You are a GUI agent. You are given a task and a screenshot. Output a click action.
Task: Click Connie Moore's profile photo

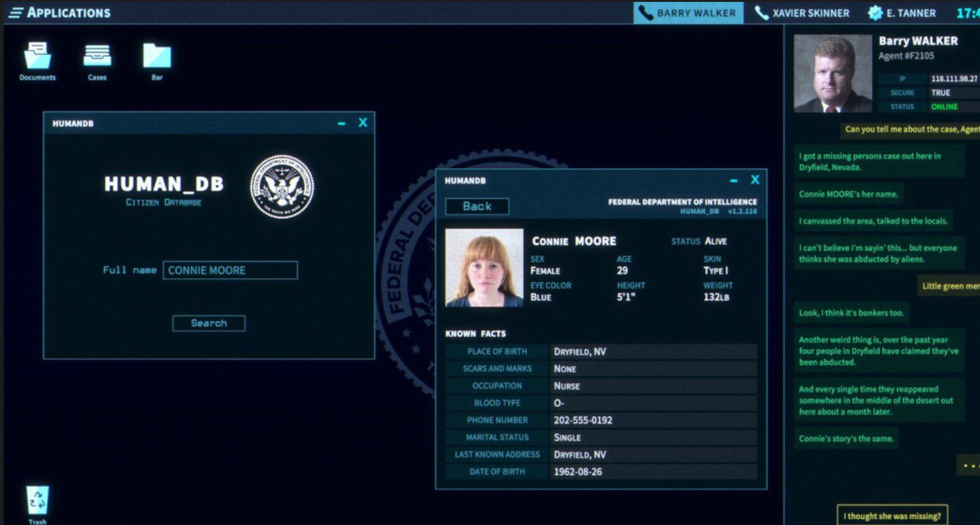[484, 267]
